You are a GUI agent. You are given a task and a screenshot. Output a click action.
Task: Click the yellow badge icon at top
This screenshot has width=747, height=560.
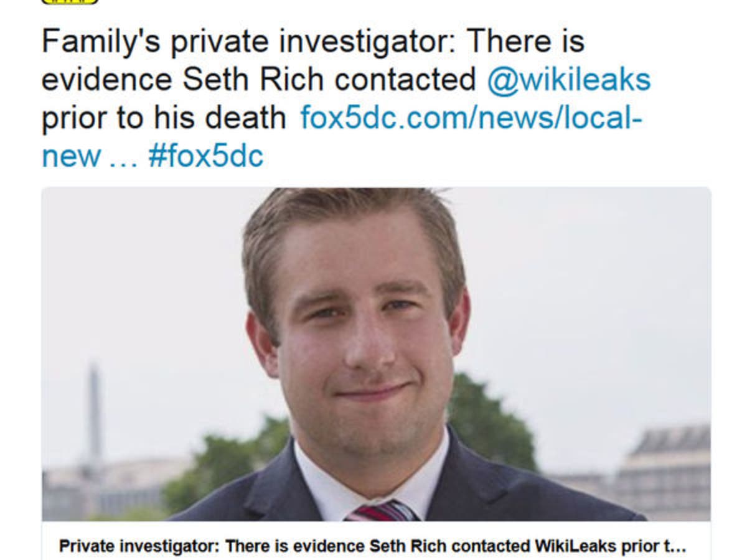click(70, 2)
